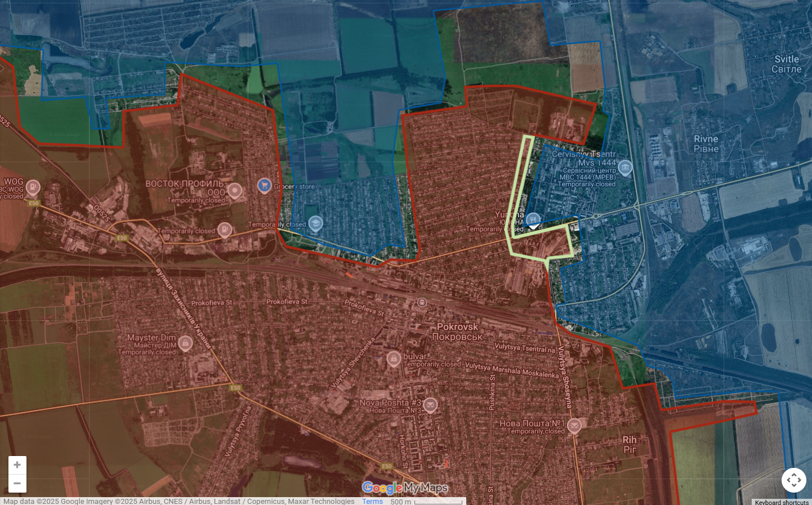Screen dimensions: 812x505
Task: Select the Servisnyy Tsentr MVS 1444 pin
Action: coord(625,168)
